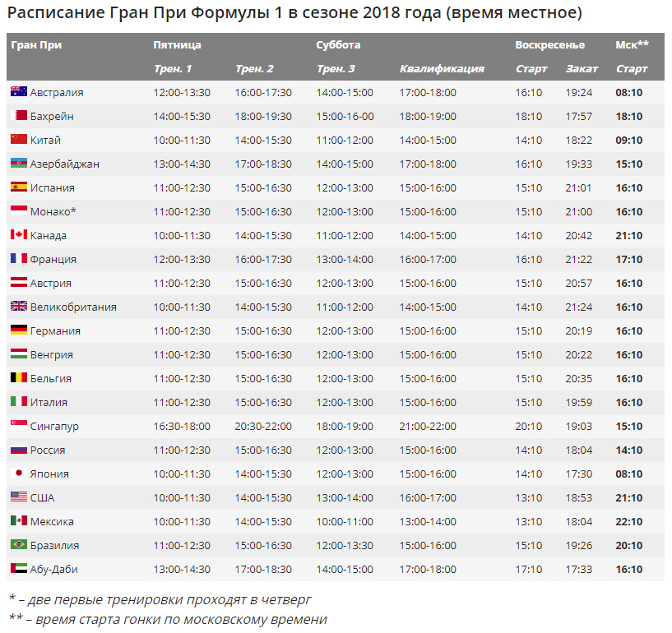
Task: Click the country name "Сингапур"
Action: pos(54,427)
